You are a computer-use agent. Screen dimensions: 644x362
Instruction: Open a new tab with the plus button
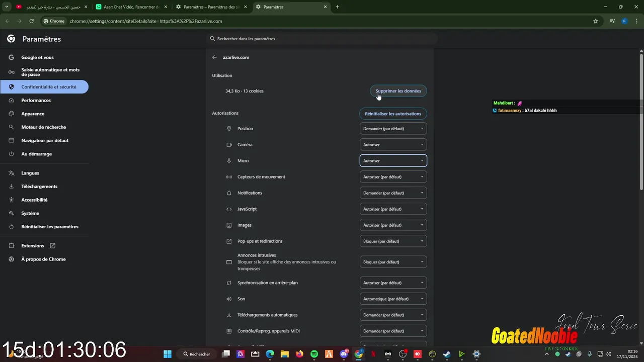coord(337,7)
